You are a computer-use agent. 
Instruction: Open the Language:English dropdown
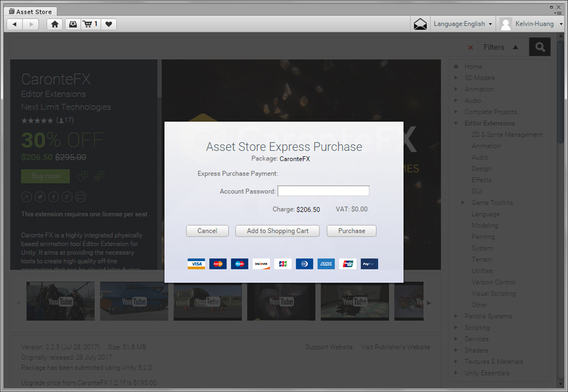pyautogui.click(x=463, y=24)
